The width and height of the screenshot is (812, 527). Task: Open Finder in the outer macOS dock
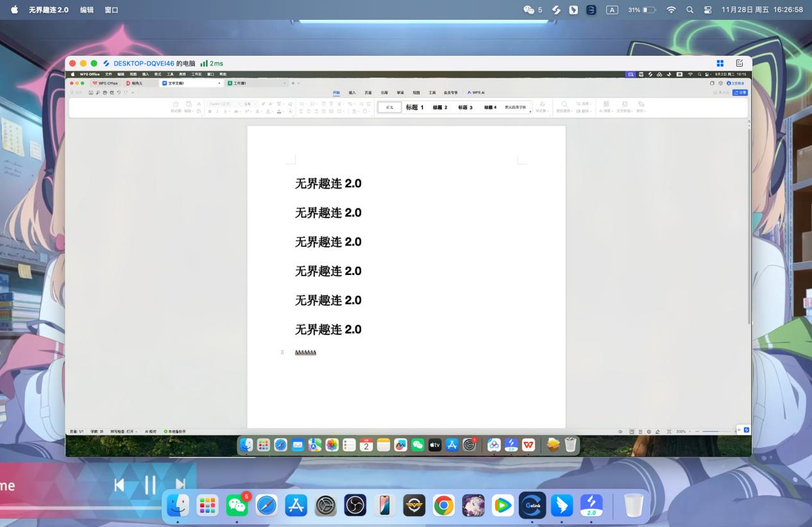[x=178, y=506]
